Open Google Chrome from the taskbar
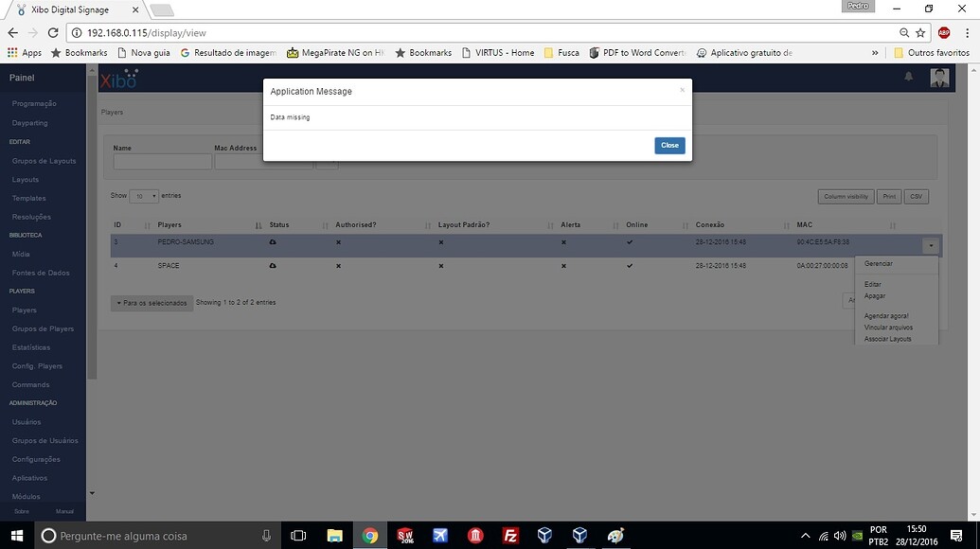 [x=370, y=536]
